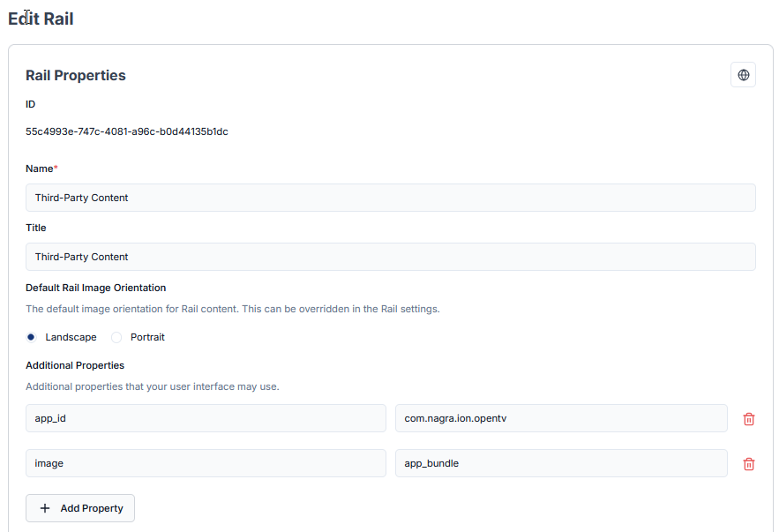This screenshot has height=532, width=779.
Task: Open the globe localization icon
Action: click(743, 75)
